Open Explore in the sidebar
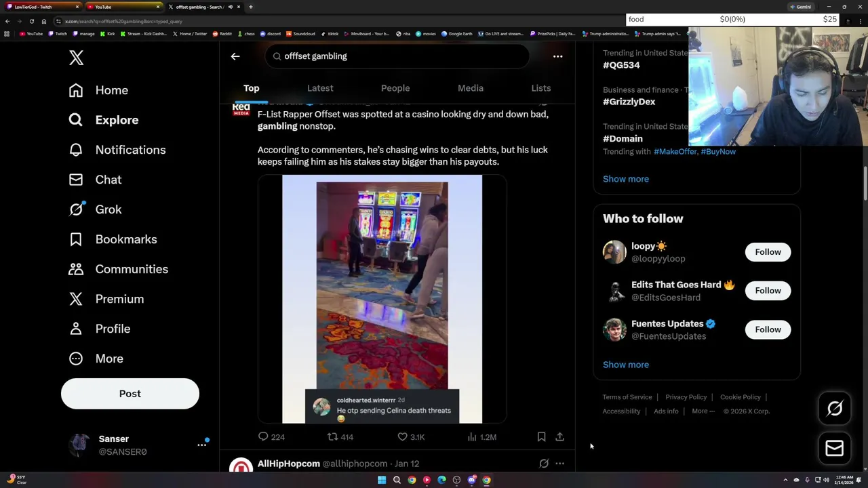The height and width of the screenshot is (488, 868). (x=103, y=120)
